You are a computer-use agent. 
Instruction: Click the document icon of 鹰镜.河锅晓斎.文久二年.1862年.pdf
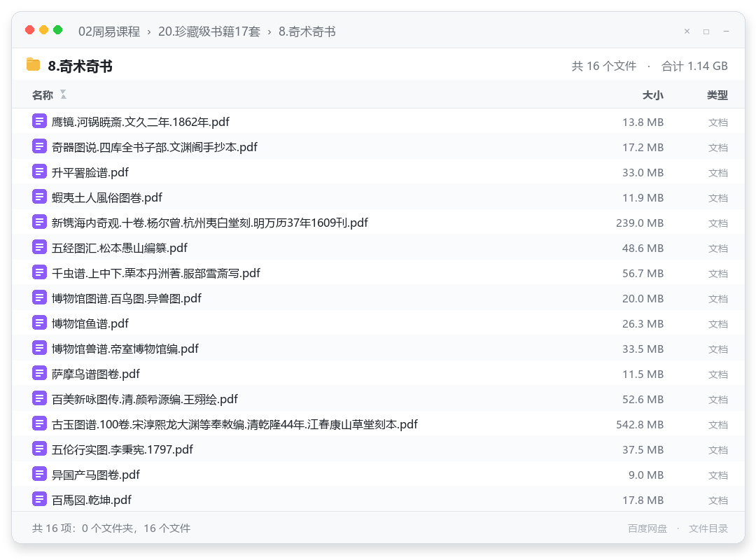39,121
